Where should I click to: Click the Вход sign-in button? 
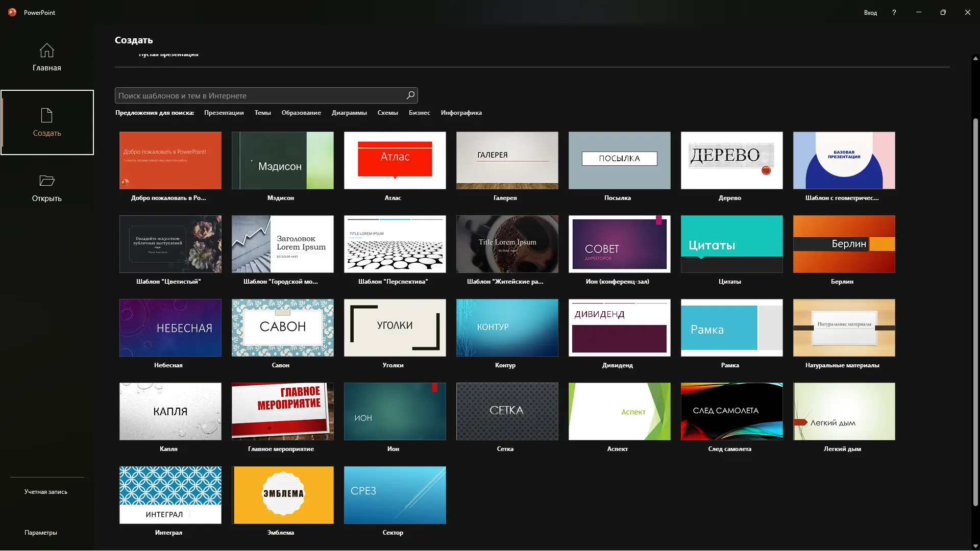(870, 12)
